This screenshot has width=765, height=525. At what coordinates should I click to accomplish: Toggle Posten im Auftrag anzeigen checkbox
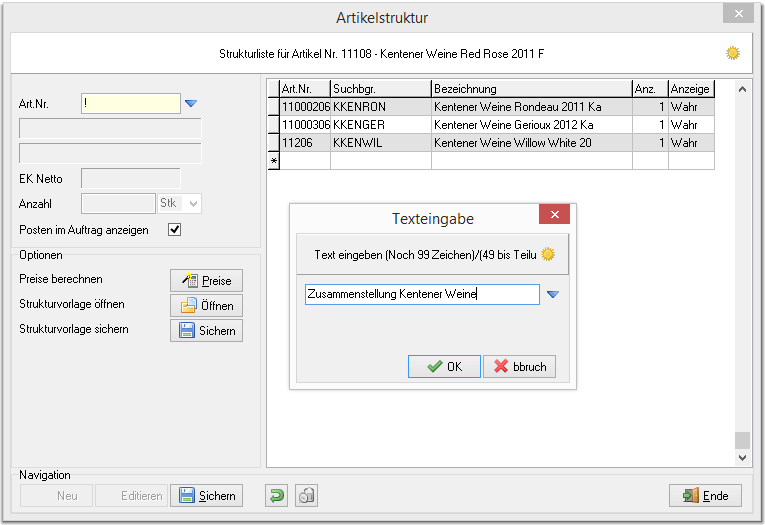175,229
